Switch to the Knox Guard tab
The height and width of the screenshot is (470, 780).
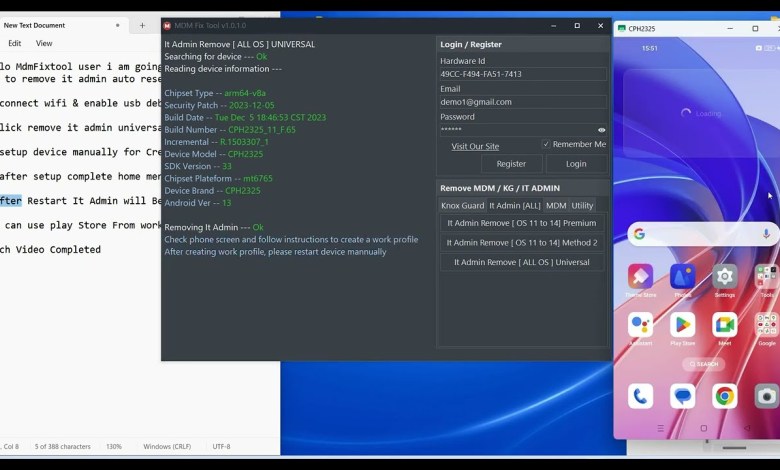(x=462, y=205)
